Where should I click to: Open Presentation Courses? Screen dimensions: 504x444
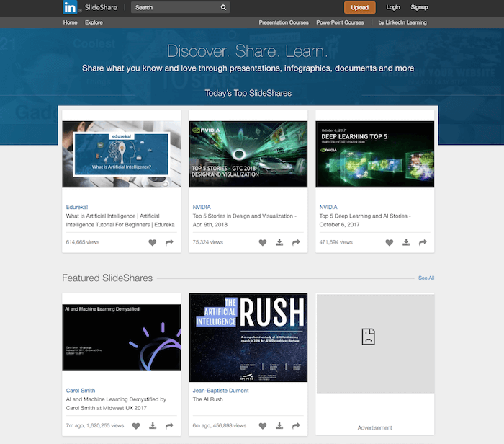(284, 22)
